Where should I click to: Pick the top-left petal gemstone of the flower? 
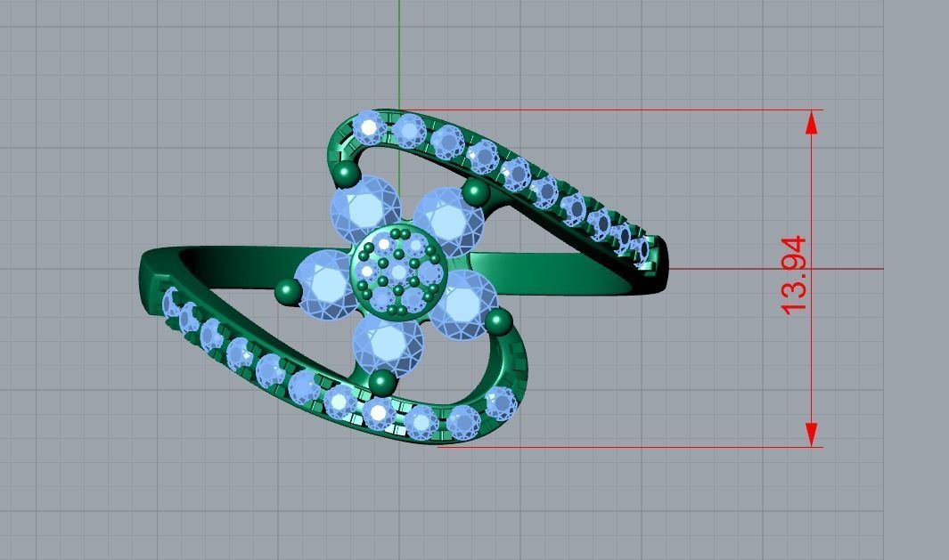[x=365, y=209]
